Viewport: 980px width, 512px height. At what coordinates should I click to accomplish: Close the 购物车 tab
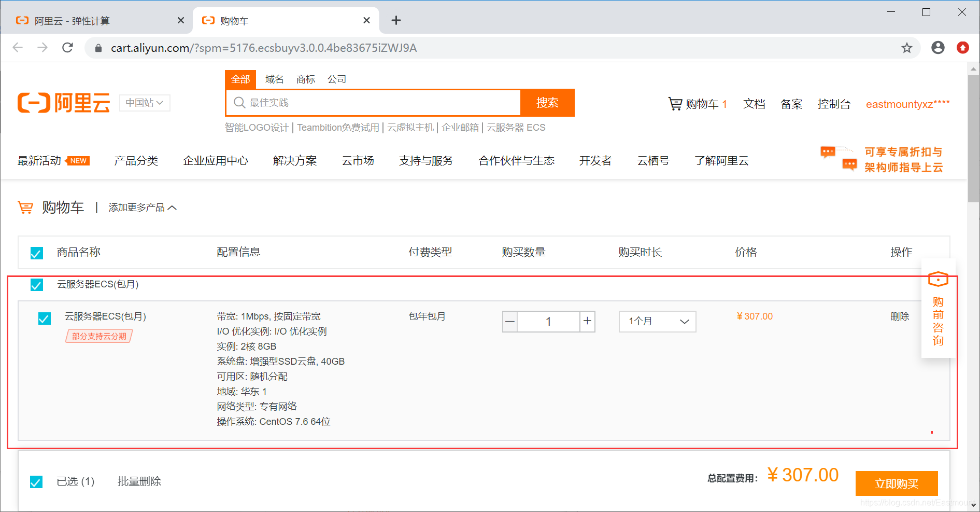pyautogui.click(x=366, y=20)
